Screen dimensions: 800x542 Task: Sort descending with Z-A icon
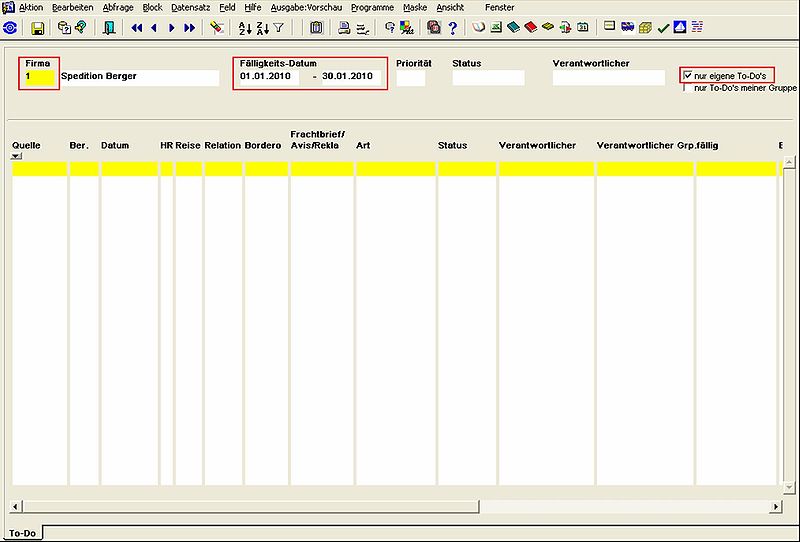point(262,28)
